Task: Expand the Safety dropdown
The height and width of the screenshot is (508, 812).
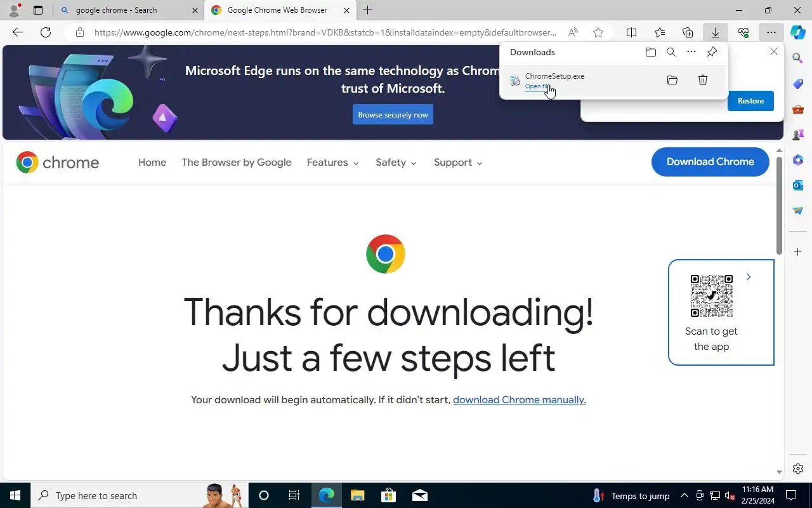Action: [396, 163]
